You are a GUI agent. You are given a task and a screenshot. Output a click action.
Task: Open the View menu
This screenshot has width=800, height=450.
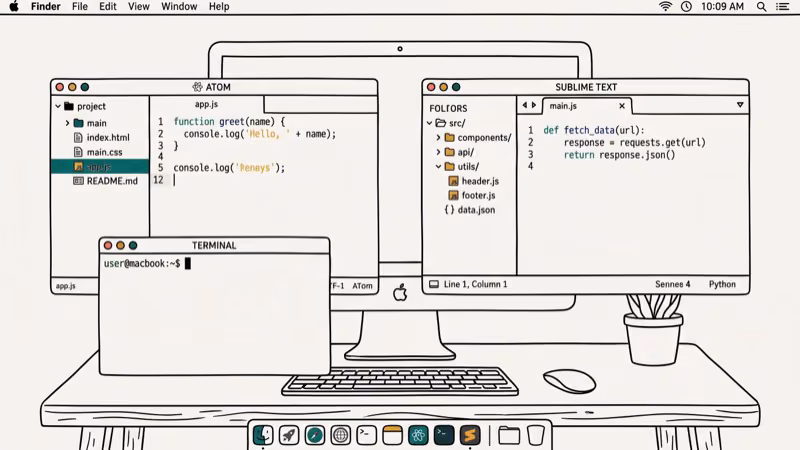pyautogui.click(x=138, y=7)
